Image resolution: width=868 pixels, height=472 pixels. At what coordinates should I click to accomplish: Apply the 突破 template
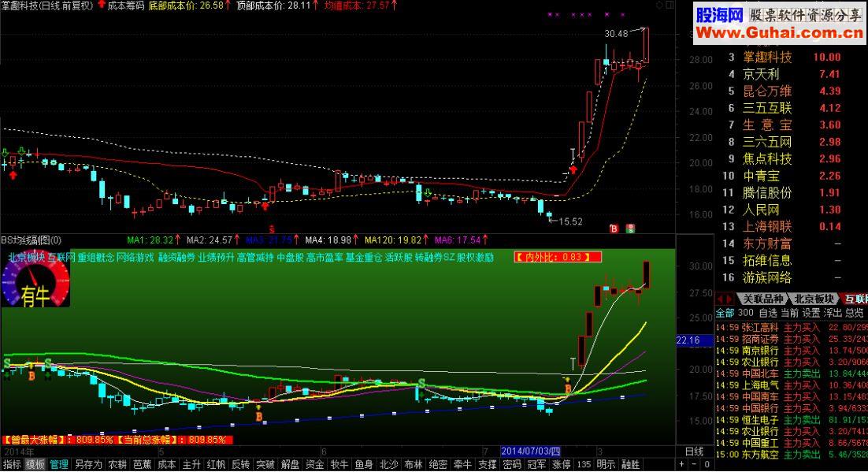tap(265, 464)
